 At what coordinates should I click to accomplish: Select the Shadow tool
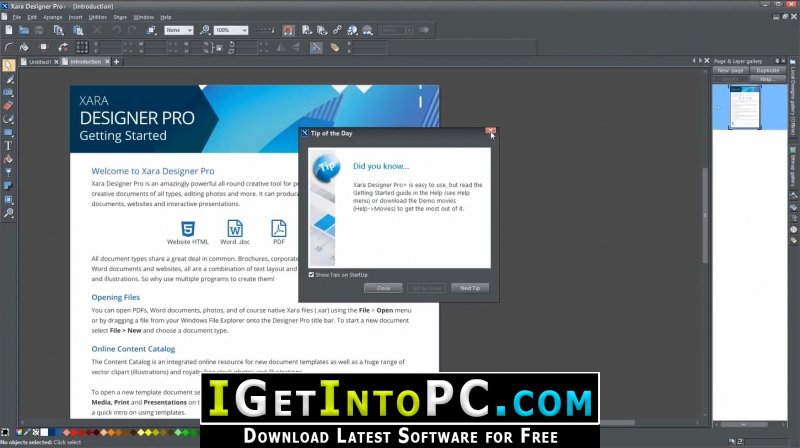[8, 186]
